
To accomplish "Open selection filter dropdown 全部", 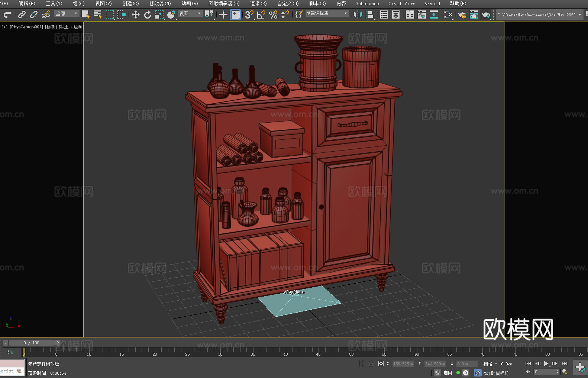I will click(x=67, y=13).
